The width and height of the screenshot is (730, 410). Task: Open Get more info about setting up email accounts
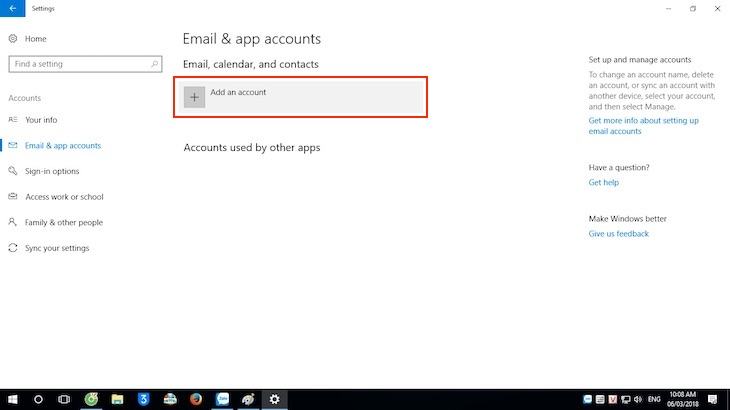[643, 126]
